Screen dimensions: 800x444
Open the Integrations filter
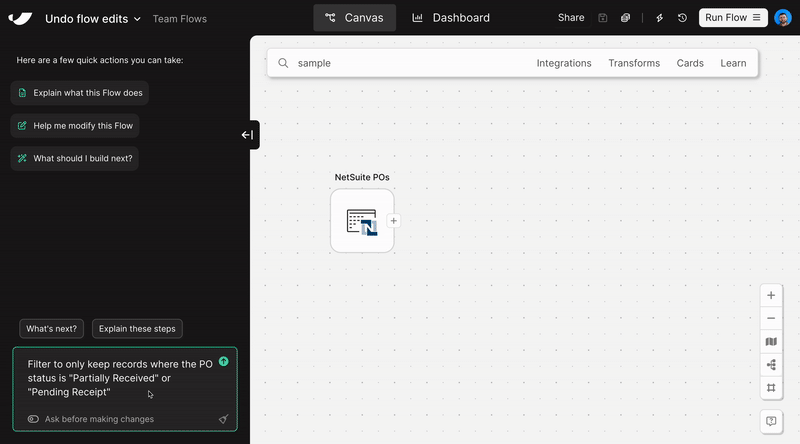(x=564, y=63)
